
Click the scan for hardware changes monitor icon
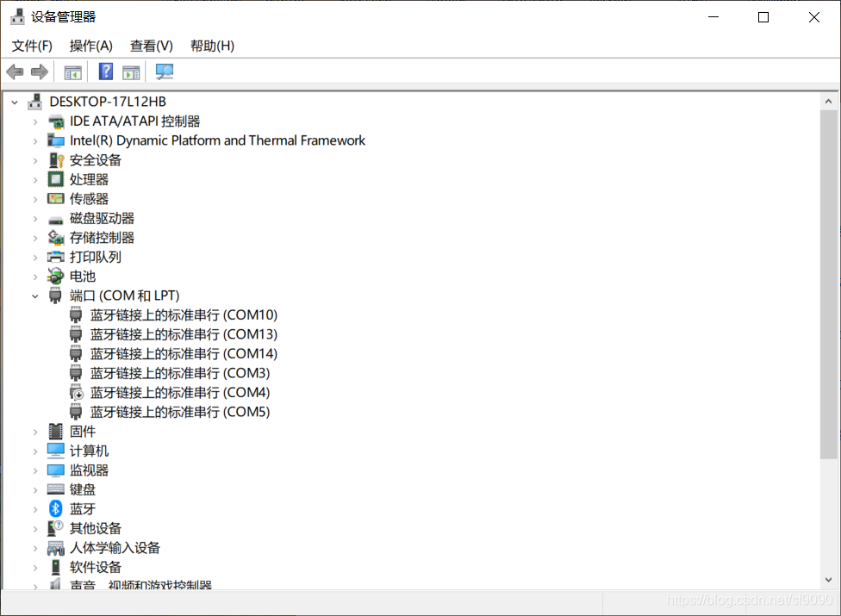click(x=164, y=72)
